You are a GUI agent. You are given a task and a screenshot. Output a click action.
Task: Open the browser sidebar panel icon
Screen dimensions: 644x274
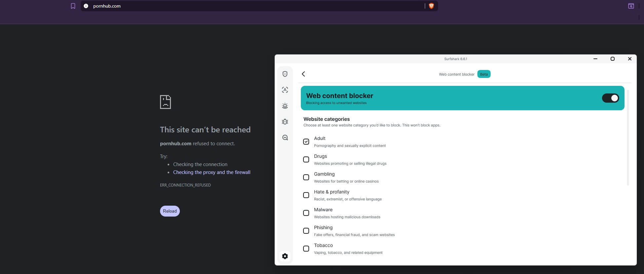pos(631,6)
